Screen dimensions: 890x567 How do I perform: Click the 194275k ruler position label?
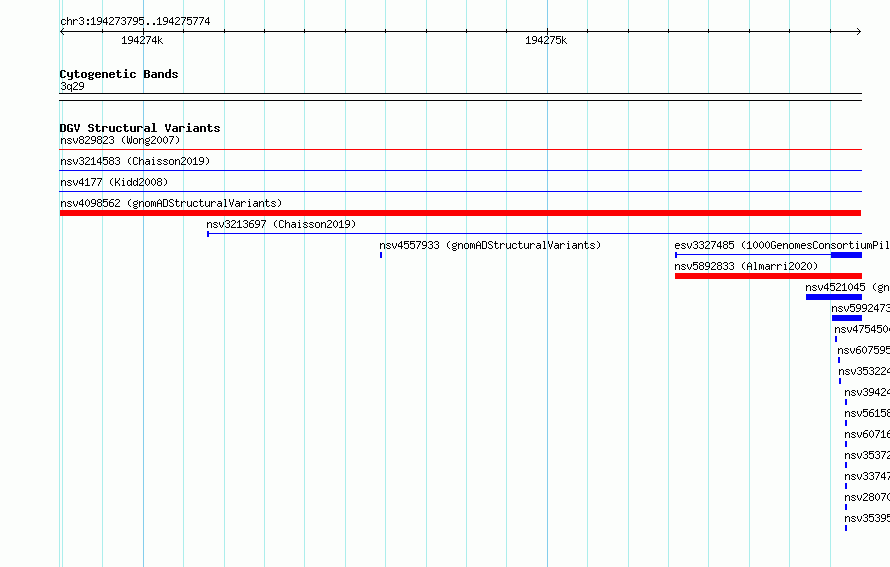point(546,40)
